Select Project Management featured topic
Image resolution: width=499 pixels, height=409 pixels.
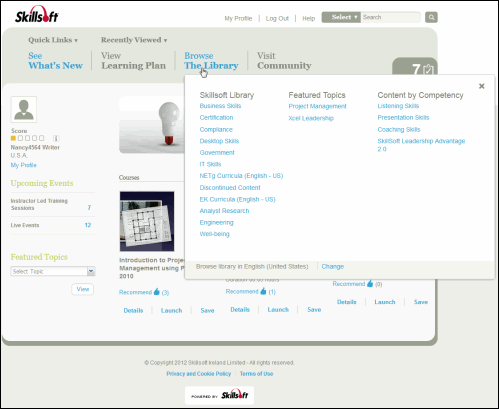pyautogui.click(x=318, y=106)
